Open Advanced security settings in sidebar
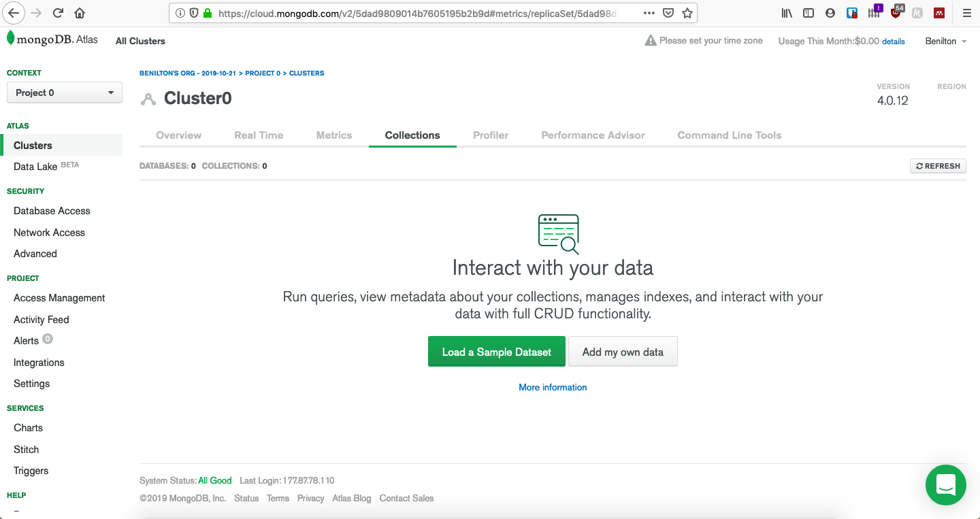 35,254
